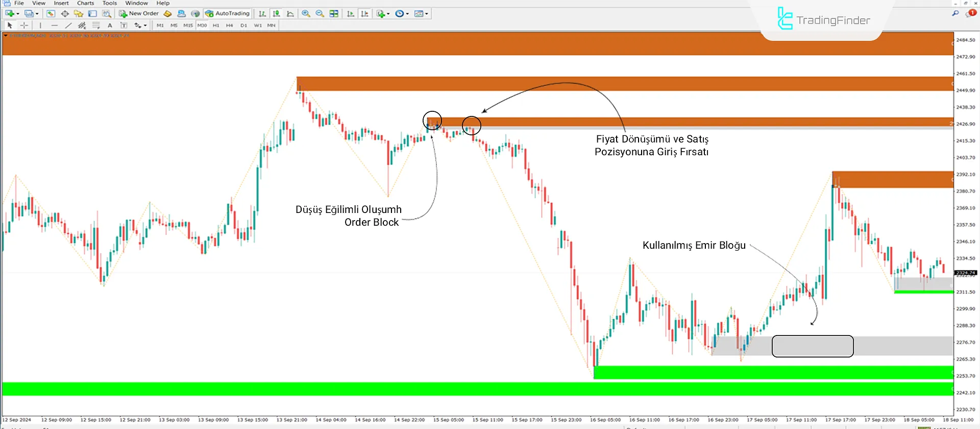
Task: Open the Help menu
Action: (163, 3)
